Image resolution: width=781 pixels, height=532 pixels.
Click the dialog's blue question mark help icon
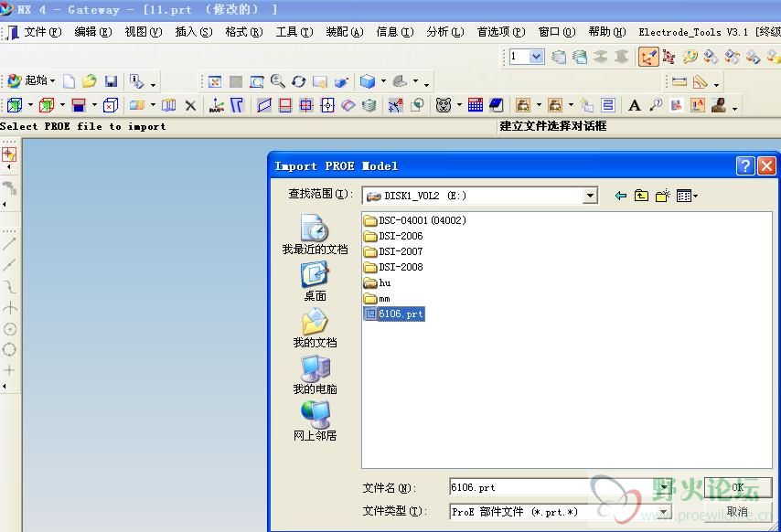click(745, 166)
